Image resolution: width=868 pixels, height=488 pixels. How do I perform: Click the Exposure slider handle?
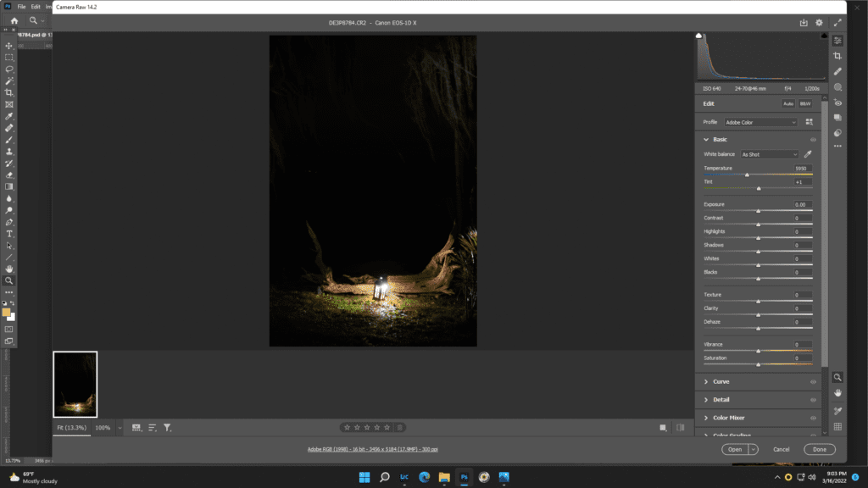pos(759,211)
